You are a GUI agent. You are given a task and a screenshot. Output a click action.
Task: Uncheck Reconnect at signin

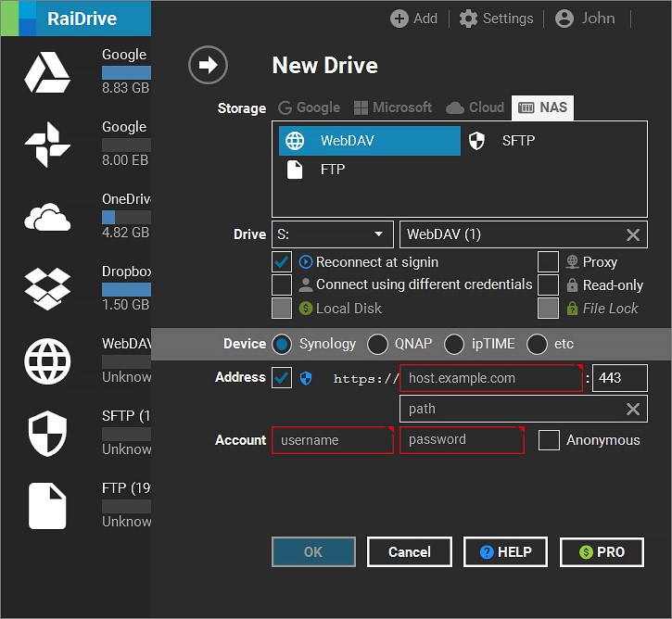point(282,262)
